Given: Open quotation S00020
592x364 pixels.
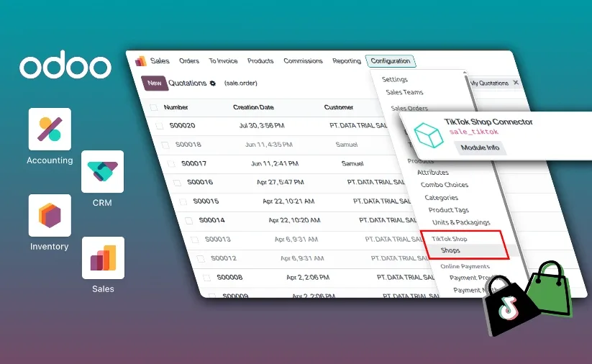Looking at the screenshot, I should tap(182, 125).
